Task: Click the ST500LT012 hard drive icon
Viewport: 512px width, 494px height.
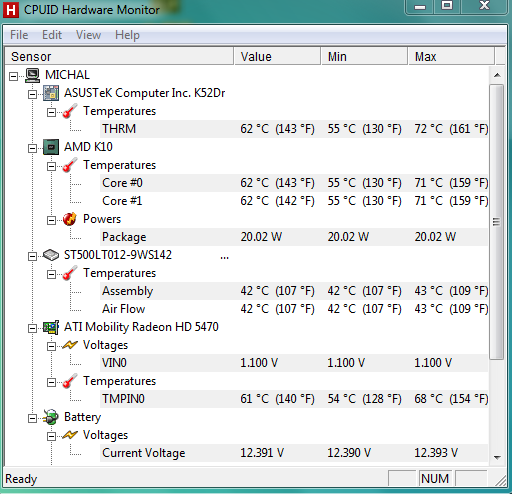Action: pyautogui.click(x=51, y=255)
